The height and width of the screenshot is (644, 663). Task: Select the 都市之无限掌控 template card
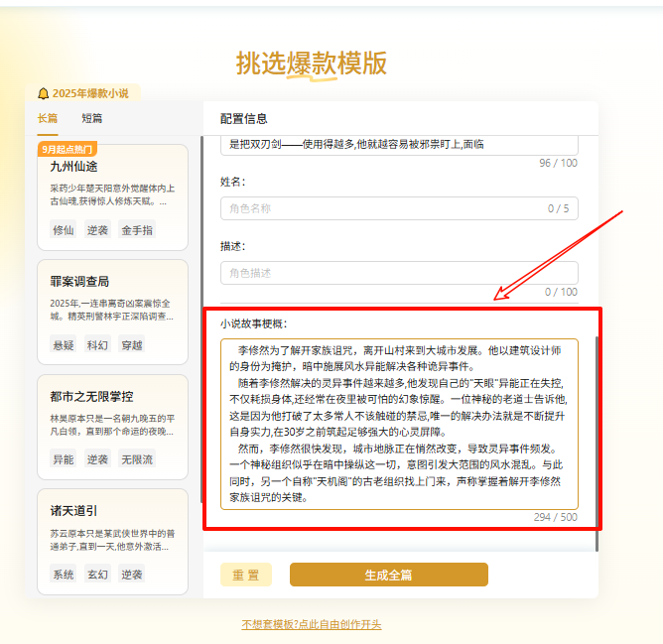112,427
